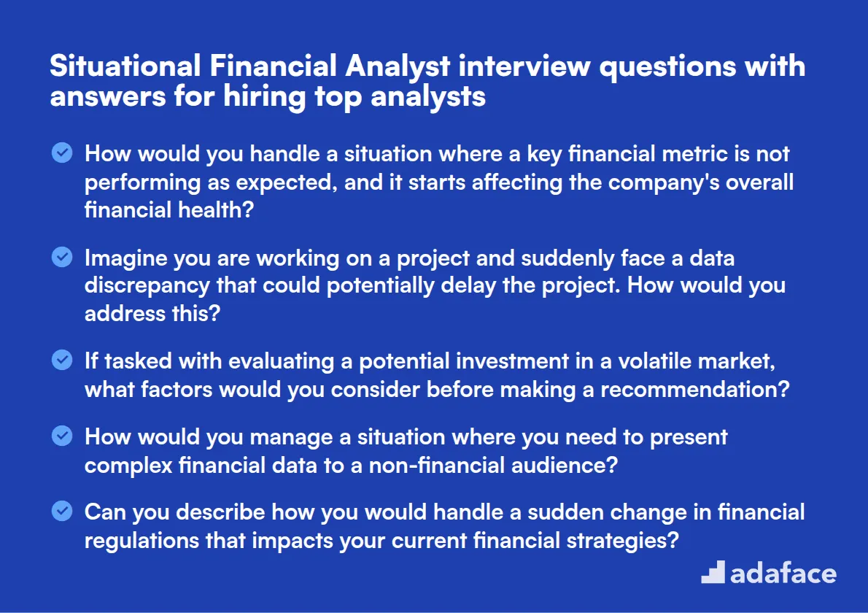
Task: Select the adaface brand name text
Action: [783, 574]
